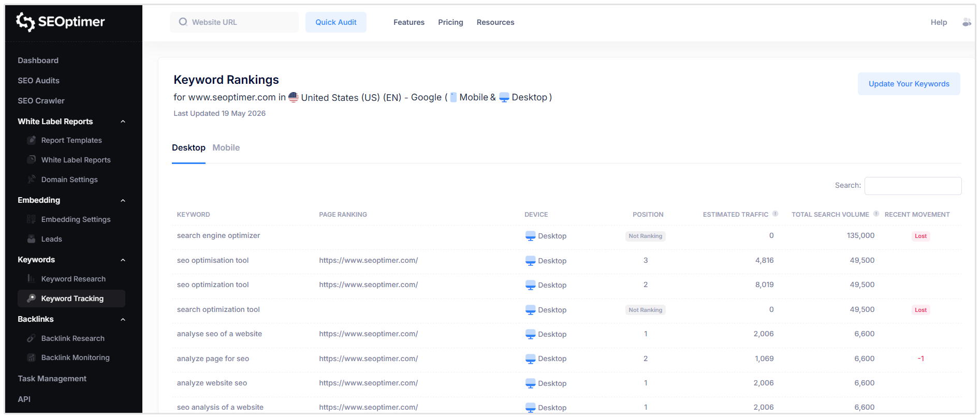Click Update Your Keywords button
Image resolution: width=980 pixels, height=418 pixels.
[909, 84]
